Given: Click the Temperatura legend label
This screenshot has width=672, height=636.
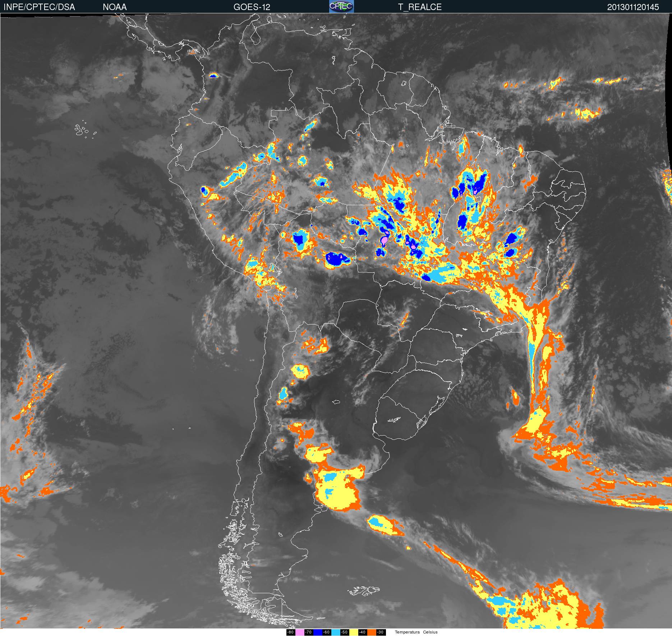Looking at the screenshot, I should pos(407,632).
